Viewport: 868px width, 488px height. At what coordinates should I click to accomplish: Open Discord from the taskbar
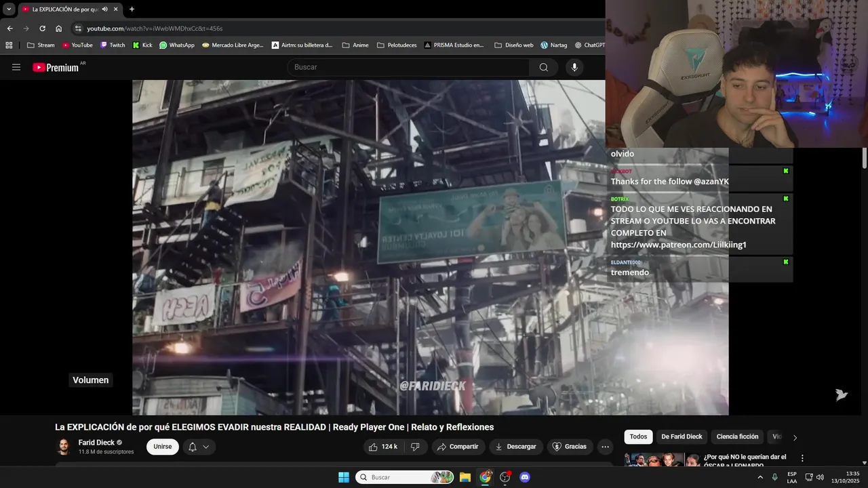524,477
